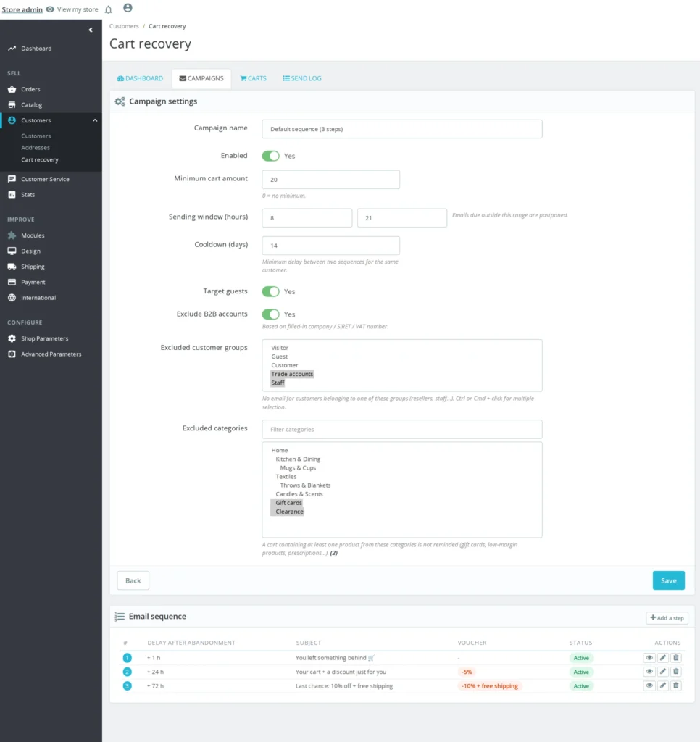Open Modules from the puzzle icon entry

pos(33,235)
